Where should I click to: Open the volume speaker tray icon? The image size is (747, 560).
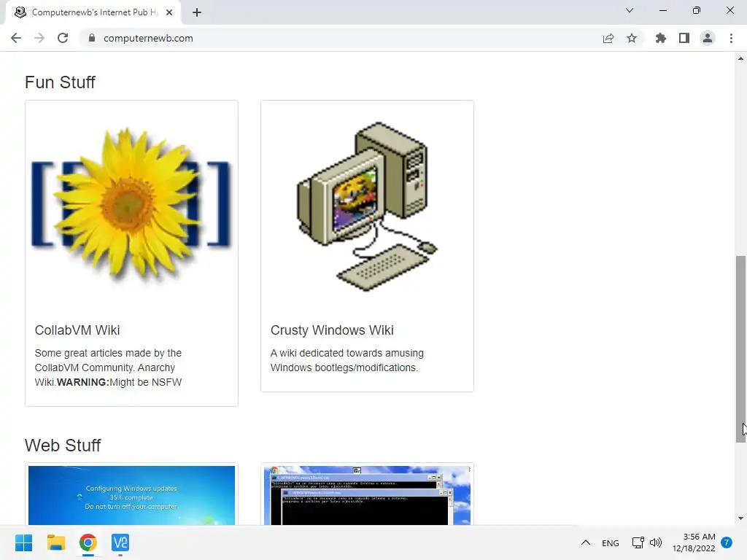coord(656,542)
